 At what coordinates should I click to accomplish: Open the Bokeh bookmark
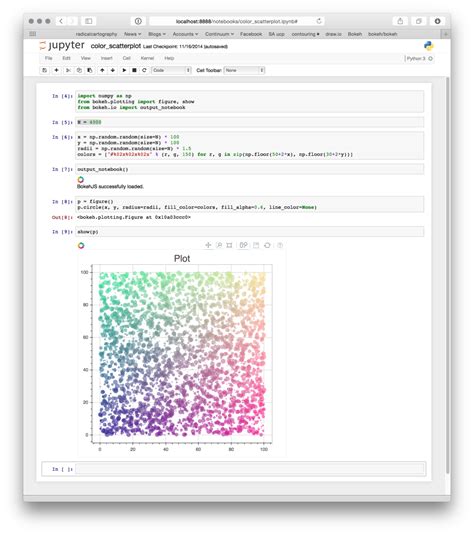[355, 34]
